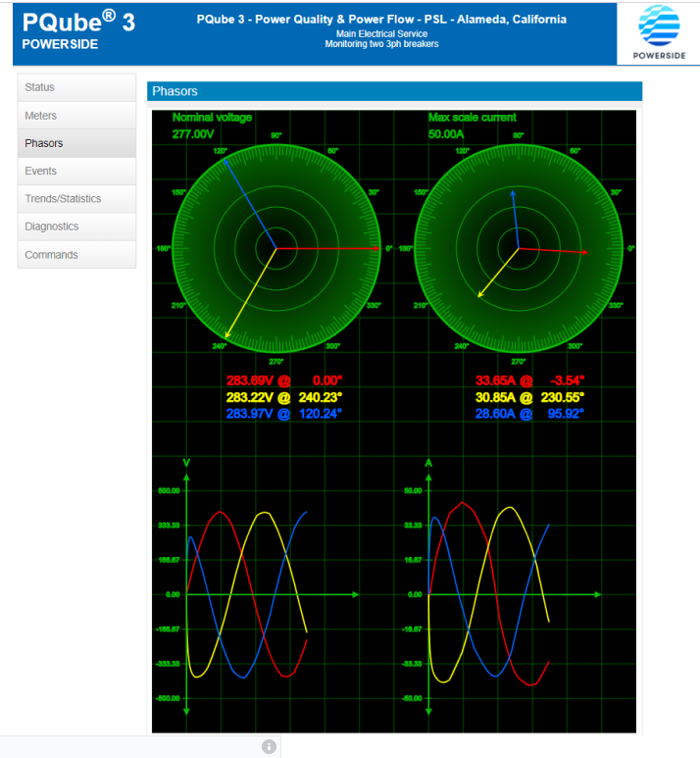Click the red current reading 33.65A
The image size is (700, 758).
495,380
